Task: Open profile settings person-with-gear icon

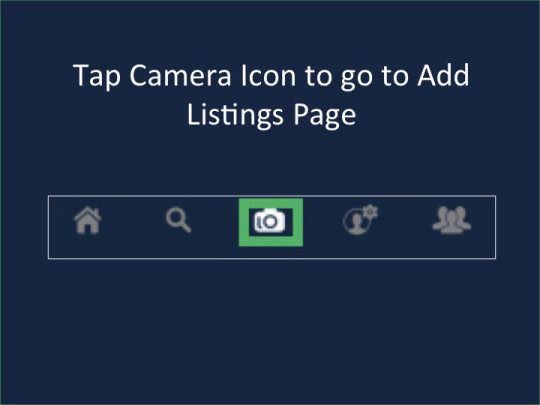Action: (361, 220)
